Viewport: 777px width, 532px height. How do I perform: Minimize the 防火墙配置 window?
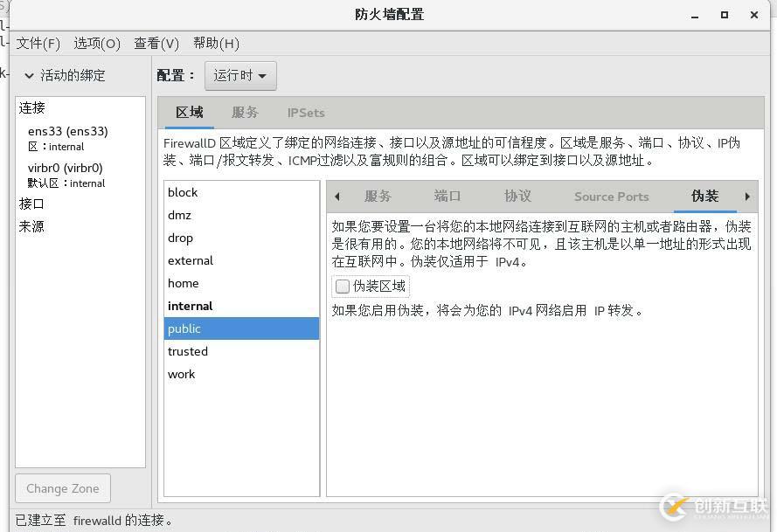click(x=695, y=16)
